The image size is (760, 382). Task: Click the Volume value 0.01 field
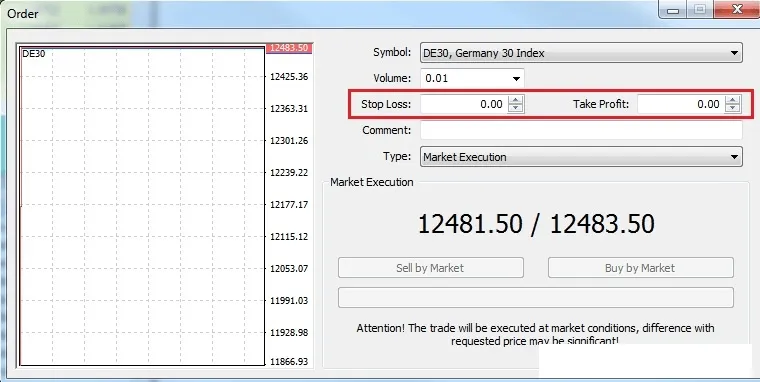pos(465,79)
